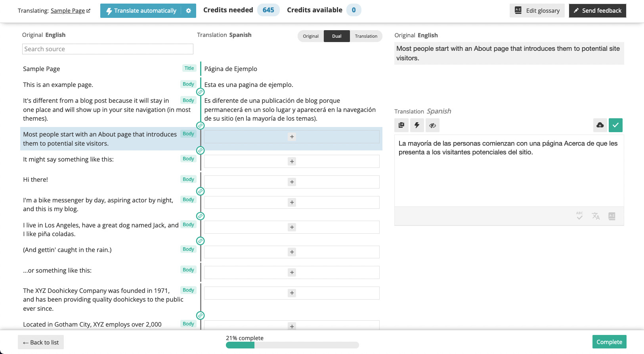Open Edit glossary
The image size is (644, 354).
click(x=537, y=11)
